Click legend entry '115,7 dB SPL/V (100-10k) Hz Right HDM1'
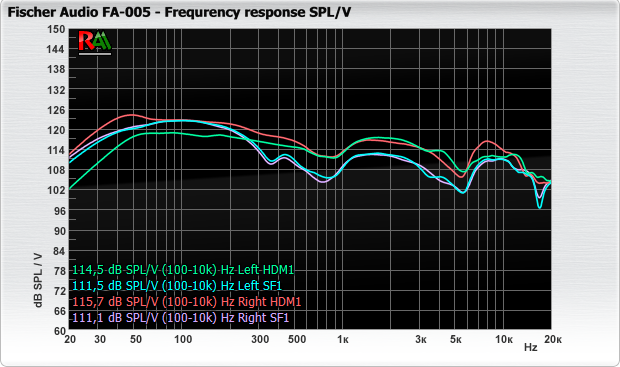Viewport: 620px width, 367px height. point(187,302)
